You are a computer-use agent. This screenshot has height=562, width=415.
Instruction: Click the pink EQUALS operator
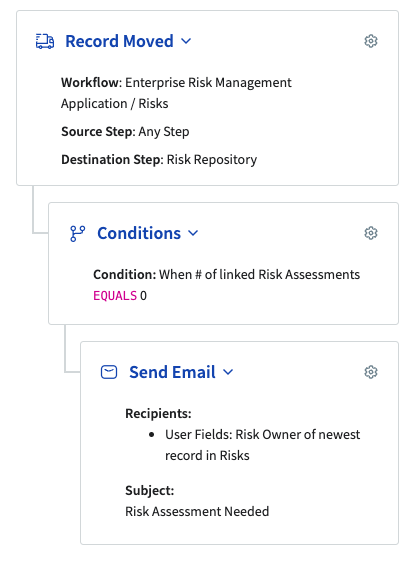pos(115,296)
